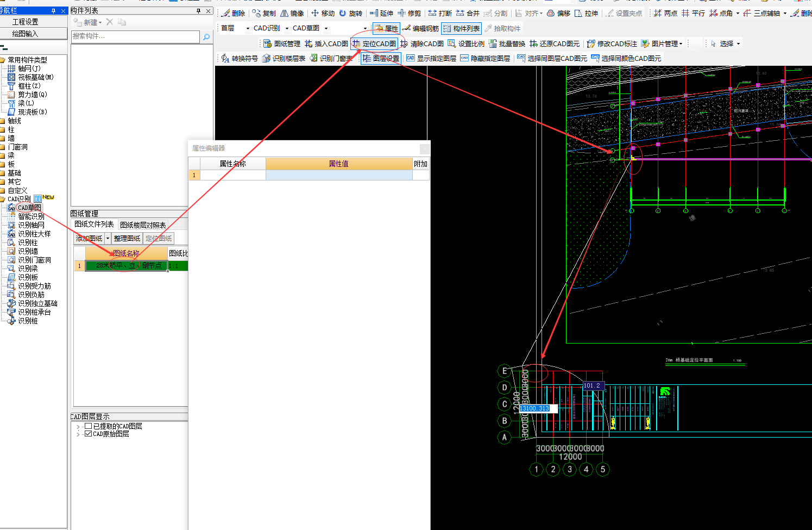Click the 平行 (parallel) axis tool
Image resolution: width=812 pixels, height=530 pixels.
click(694, 13)
